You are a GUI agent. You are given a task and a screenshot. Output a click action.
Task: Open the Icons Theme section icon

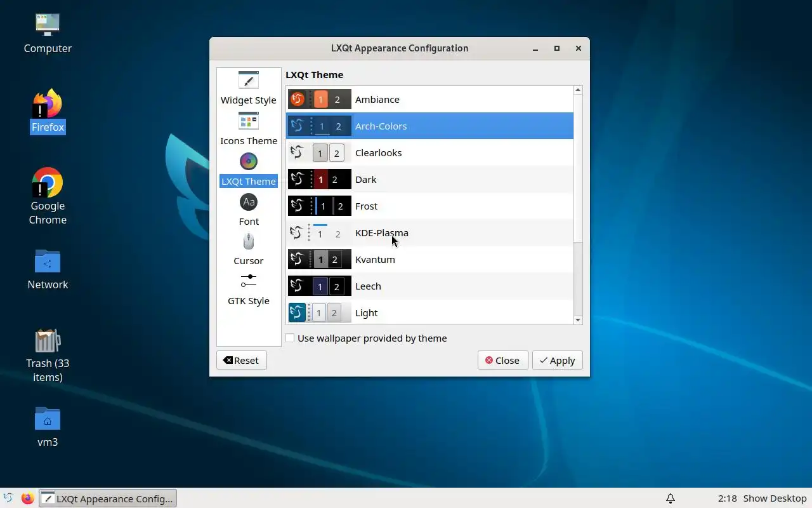(249, 121)
